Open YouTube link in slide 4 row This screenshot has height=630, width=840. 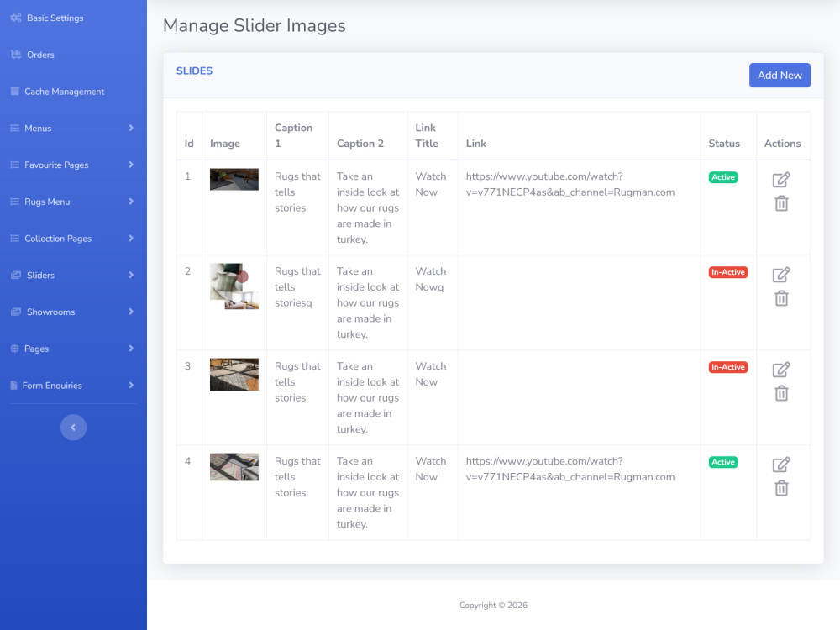click(x=570, y=469)
